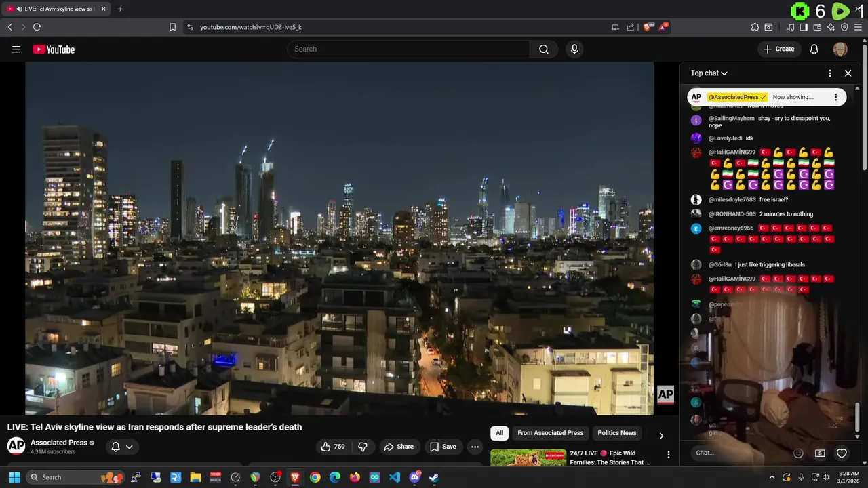The image size is (868, 488).
Task: Open Super Chat dollar icon
Action: pos(820,453)
